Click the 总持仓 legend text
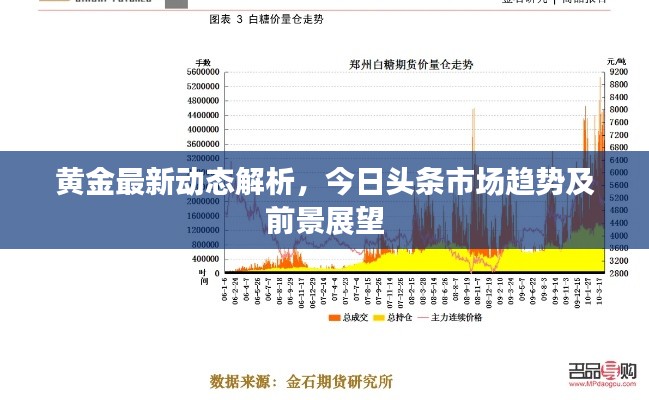Screen dimensions: 649x400 400,317
